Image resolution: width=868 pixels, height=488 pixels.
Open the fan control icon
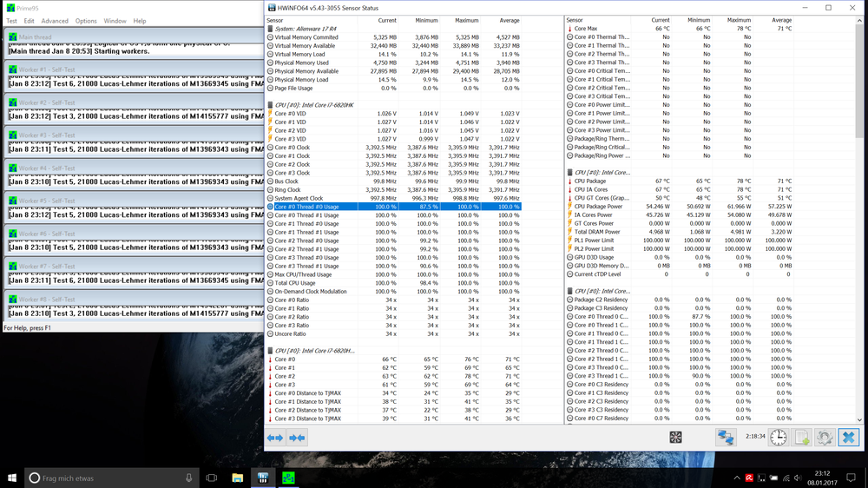pyautogui.click(x=675, y=438)
